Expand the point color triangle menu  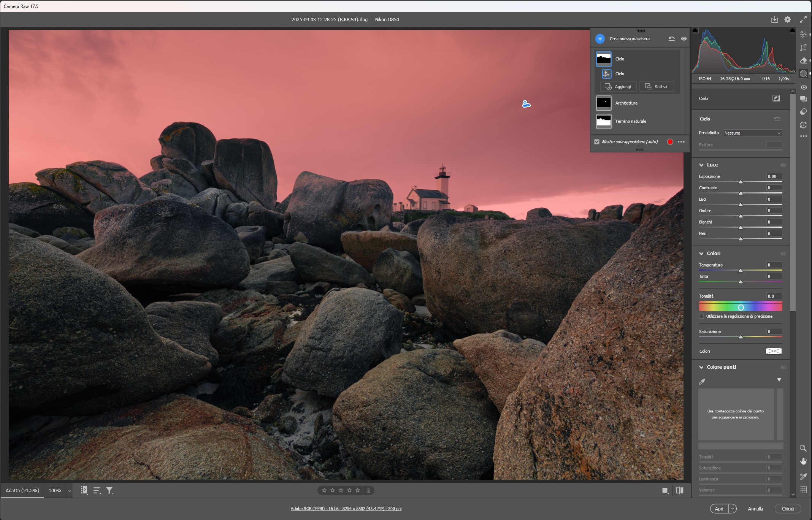click(x=779, y=380)
